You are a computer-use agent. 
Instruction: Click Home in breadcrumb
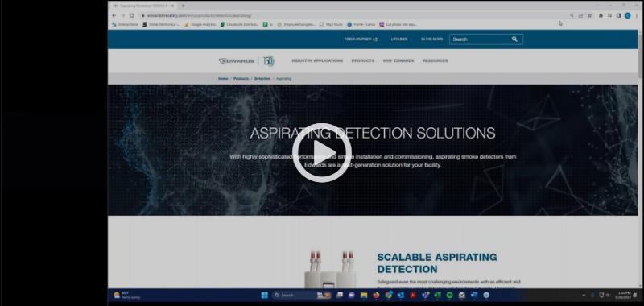click(223, 78)
